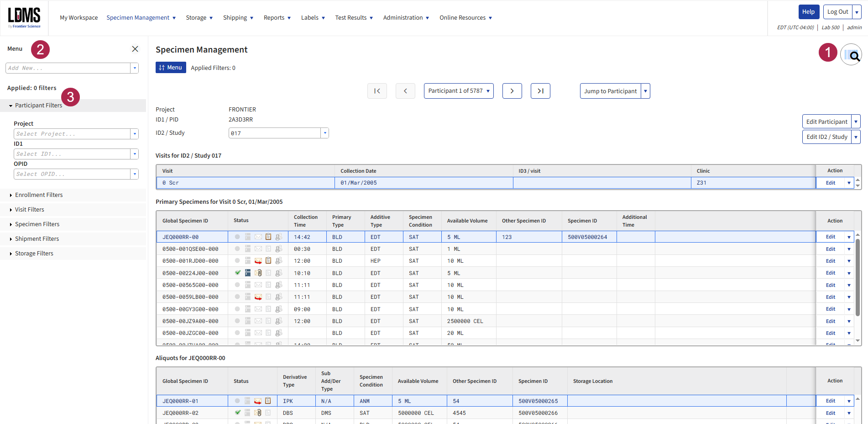This screenshot has height=424, width=868.
Task: Click Edit Participant button
Action: (x=826, y=122)
